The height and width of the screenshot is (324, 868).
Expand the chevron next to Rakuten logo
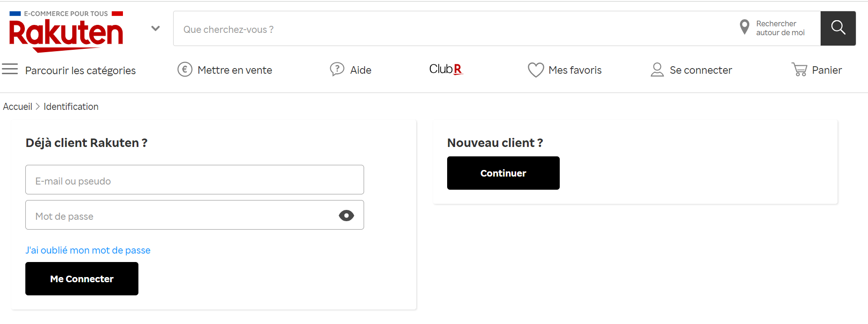pyautogui.click(x=156, y=29)
